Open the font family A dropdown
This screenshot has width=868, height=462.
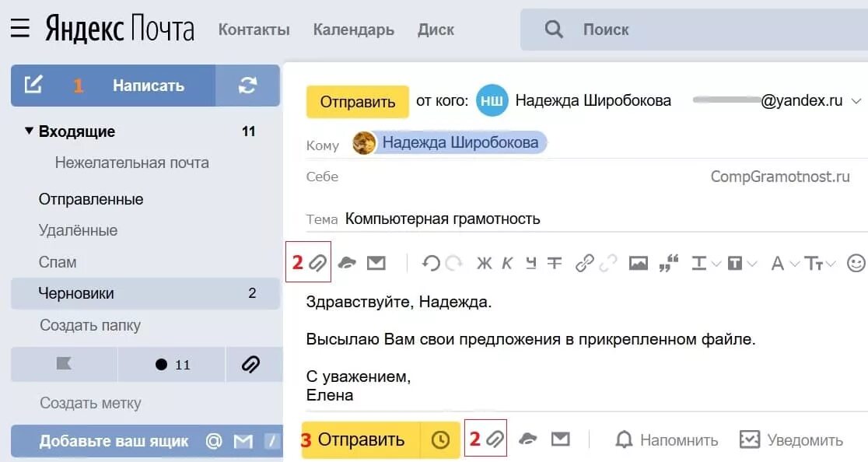tap(785, 264)
